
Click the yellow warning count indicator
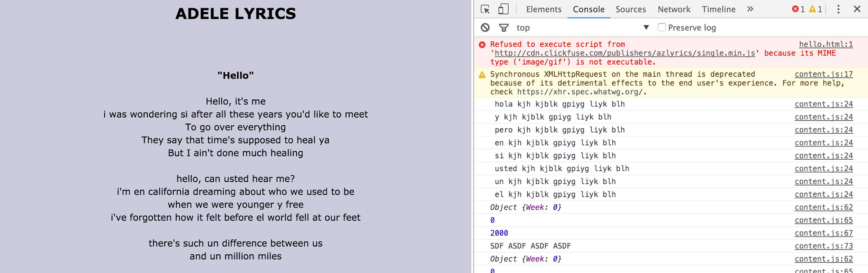tap(816, 9)
